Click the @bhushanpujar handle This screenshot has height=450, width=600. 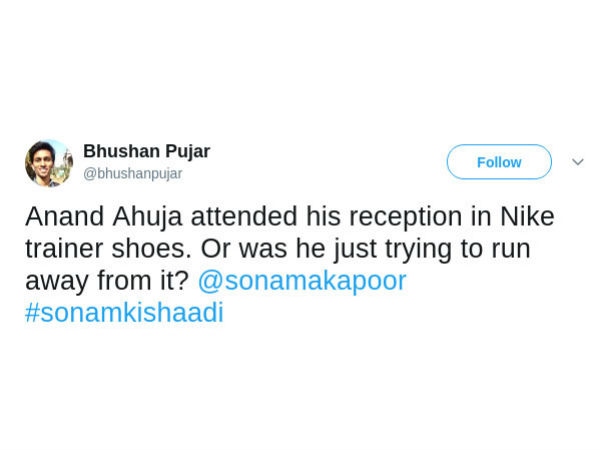132,174
